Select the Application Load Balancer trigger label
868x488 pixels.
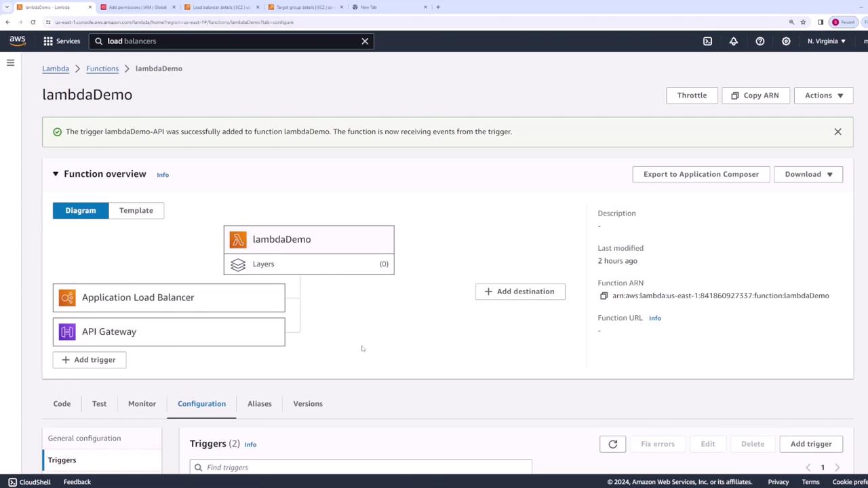[138, 298]
